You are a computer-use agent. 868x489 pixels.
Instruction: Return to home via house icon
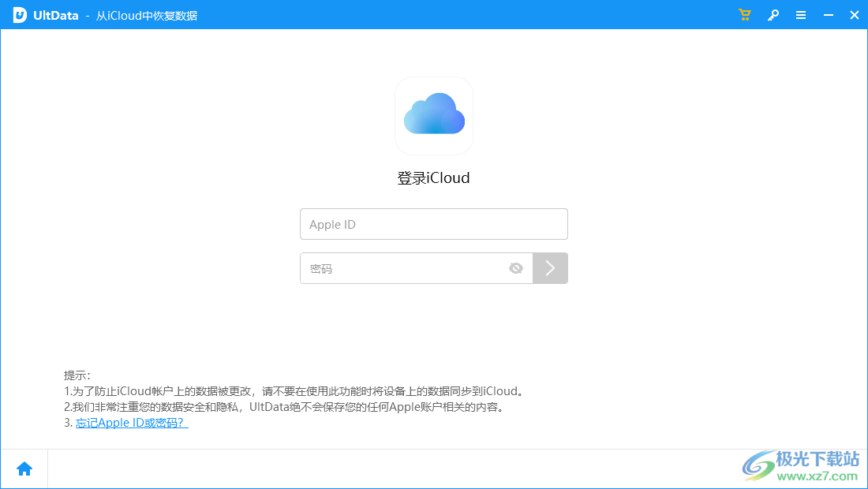coord(24,469)
